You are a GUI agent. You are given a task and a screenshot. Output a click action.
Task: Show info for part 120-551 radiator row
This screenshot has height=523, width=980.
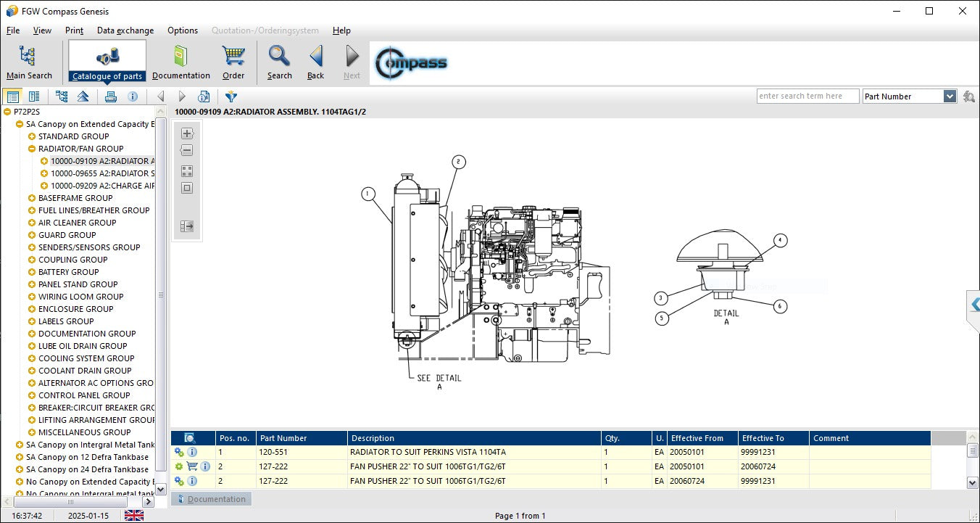[192, 452]
